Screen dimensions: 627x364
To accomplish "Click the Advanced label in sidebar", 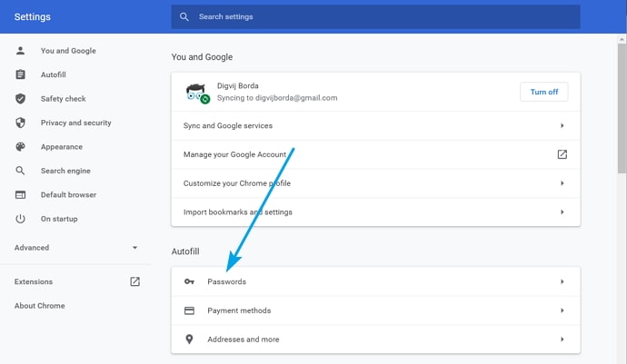I will pos(32,248).
